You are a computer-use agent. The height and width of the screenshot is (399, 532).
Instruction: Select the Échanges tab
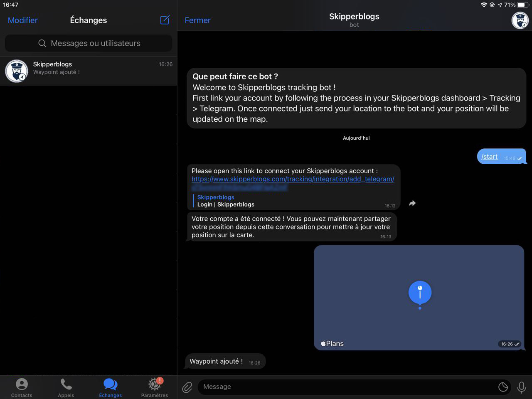pos(111,387)
